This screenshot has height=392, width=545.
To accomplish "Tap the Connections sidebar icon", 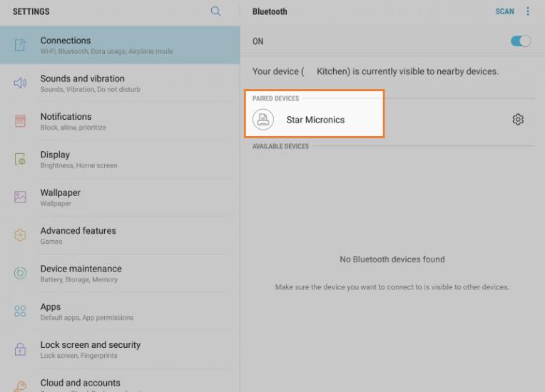I will click(20, 45).
